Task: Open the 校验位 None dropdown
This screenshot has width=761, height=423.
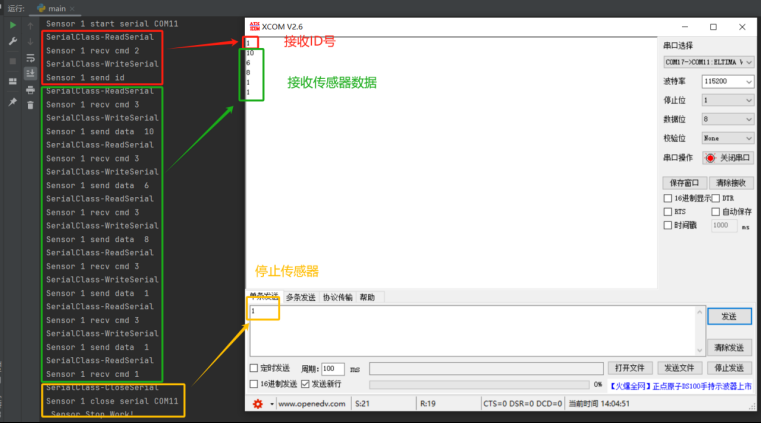Action: click(x=728, y=138)
